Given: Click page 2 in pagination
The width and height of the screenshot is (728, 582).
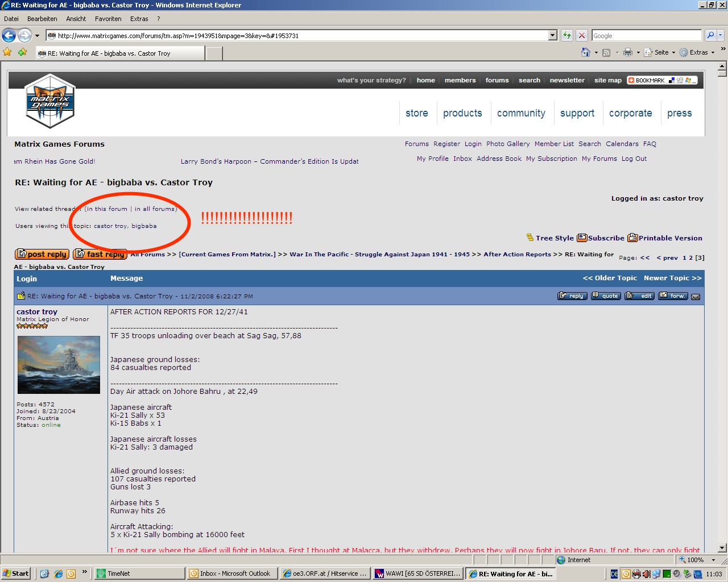Looking at the screenshot, I should point(691,257).
